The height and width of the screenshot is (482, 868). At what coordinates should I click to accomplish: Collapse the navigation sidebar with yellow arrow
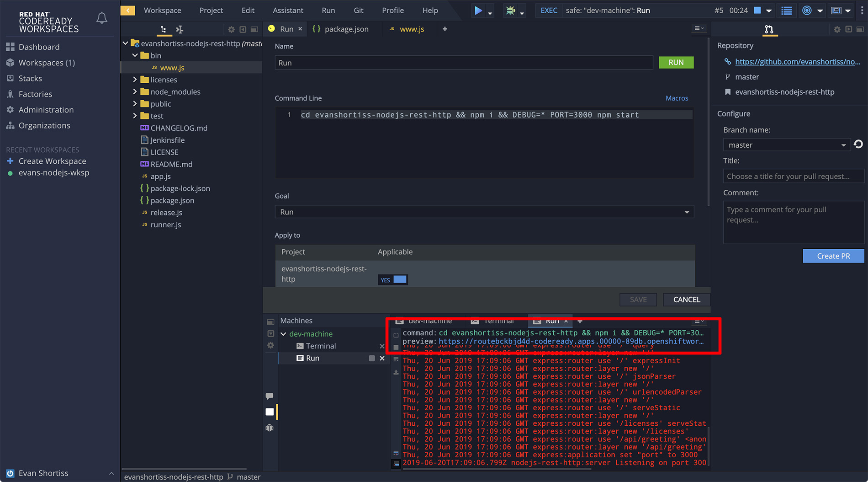pyautogui.click(x=128, y=10)
